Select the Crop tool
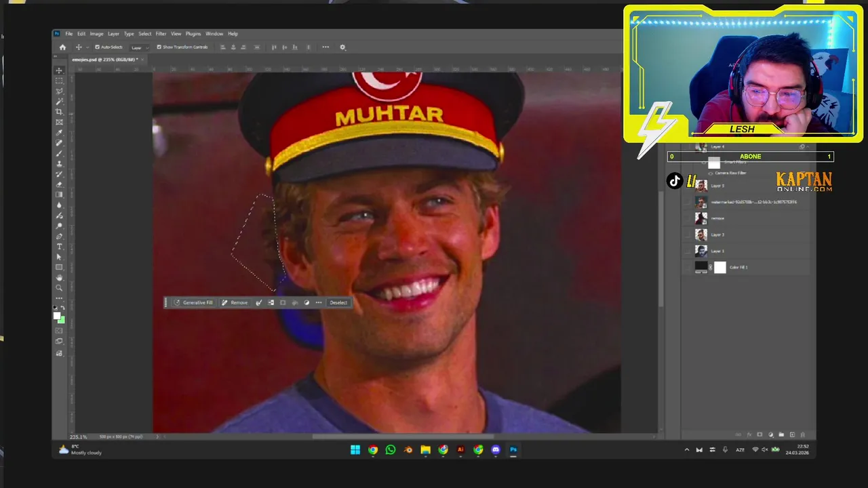This screenshot has height=488, width=868. point(59,112)
